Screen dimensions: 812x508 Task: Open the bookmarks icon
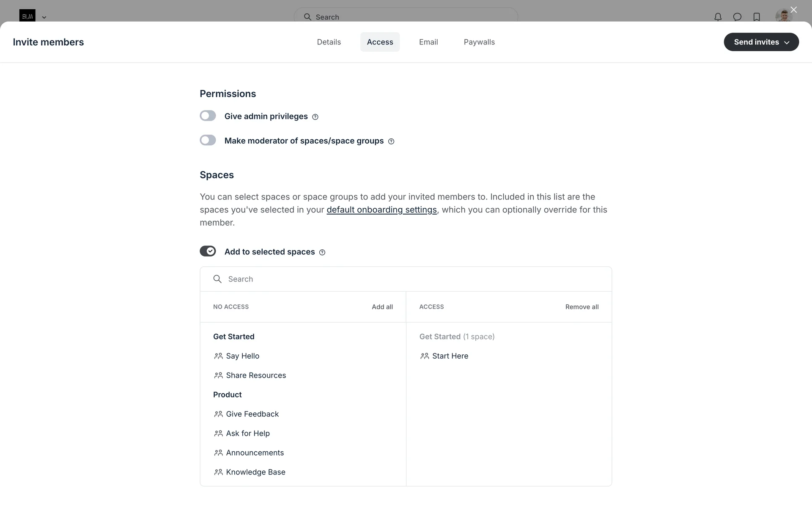click(757, 17)
